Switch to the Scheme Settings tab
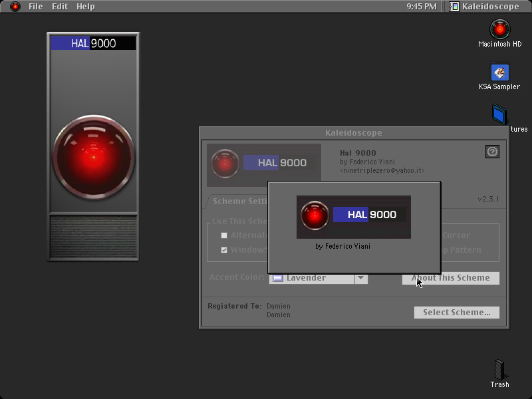Image resolution: width=532 pixels, height=399 pixels. pos(239,201)
